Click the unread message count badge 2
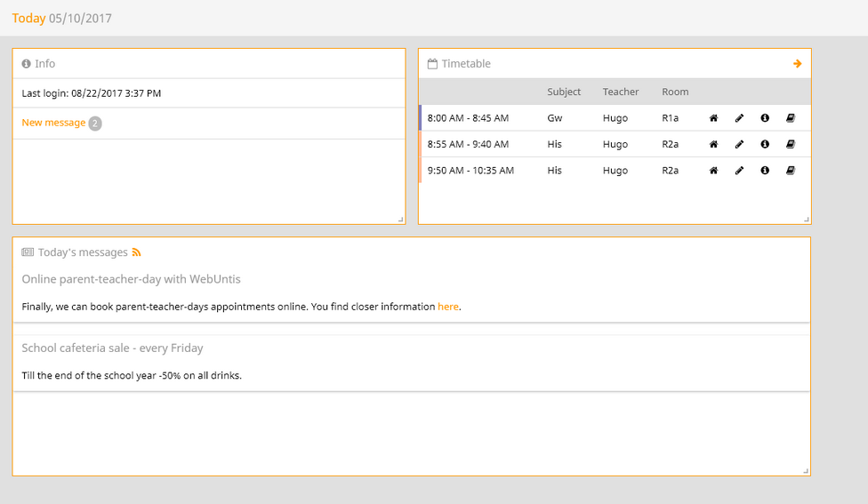This screenshot has width=868, height=504. pos(95,124)
